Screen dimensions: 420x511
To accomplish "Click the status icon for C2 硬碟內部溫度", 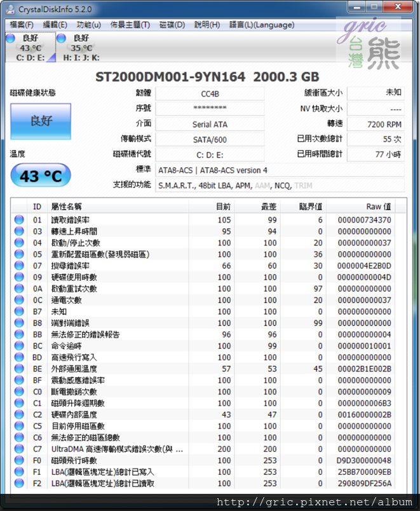I will tap(19, 414).
